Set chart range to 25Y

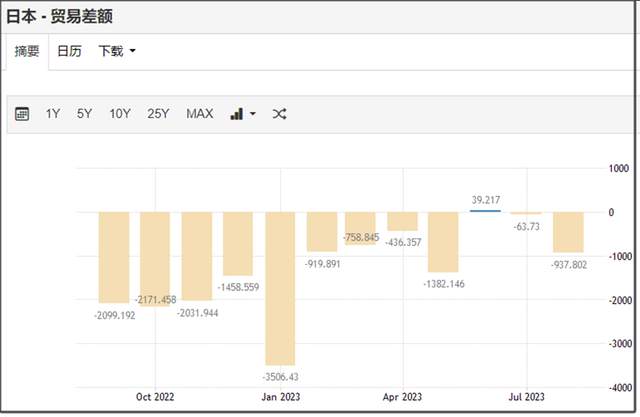(x=158, y=114)
